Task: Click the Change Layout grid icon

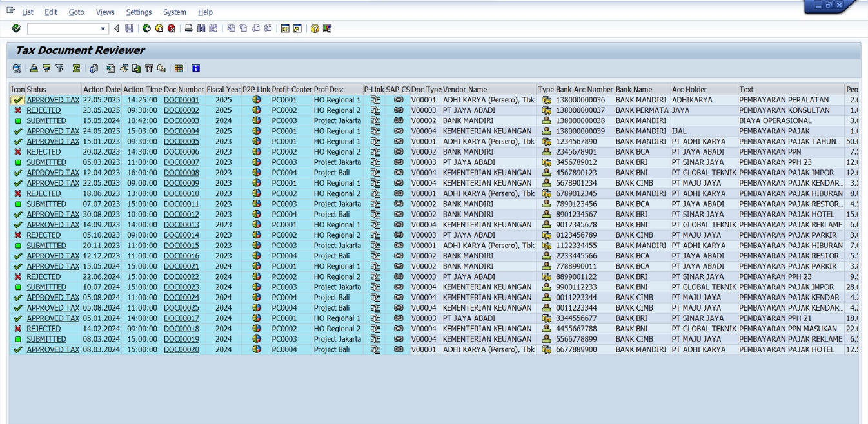Action: point(179,68)
